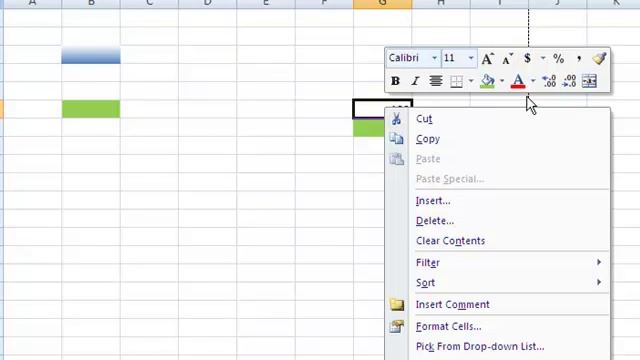Expand borders dropdown arrow
This screenshot has height=360, width=640.
(471, 81)
